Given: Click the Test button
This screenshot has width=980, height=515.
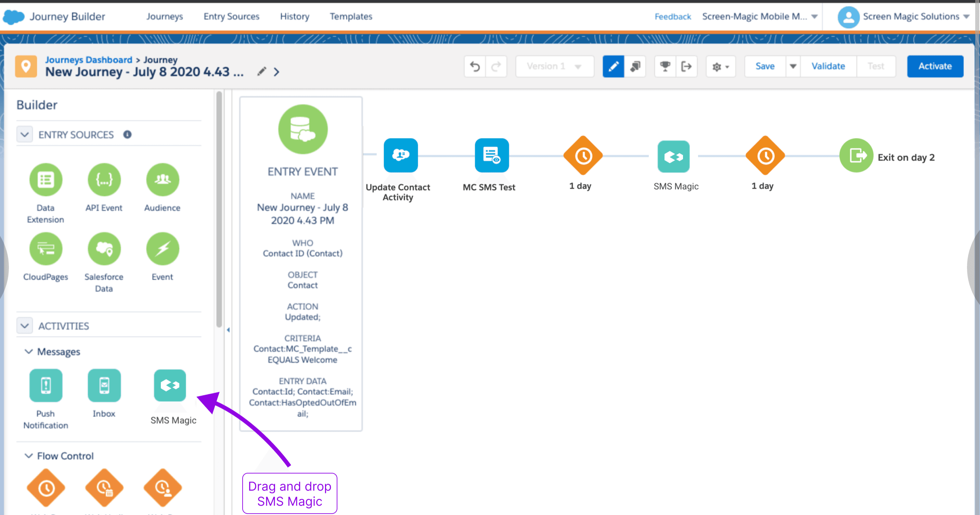Looking at the screenshot, I should pos(876,67).
